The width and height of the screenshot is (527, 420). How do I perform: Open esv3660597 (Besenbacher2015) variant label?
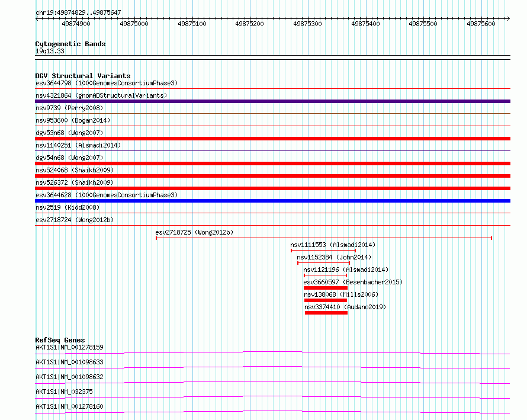353,282
